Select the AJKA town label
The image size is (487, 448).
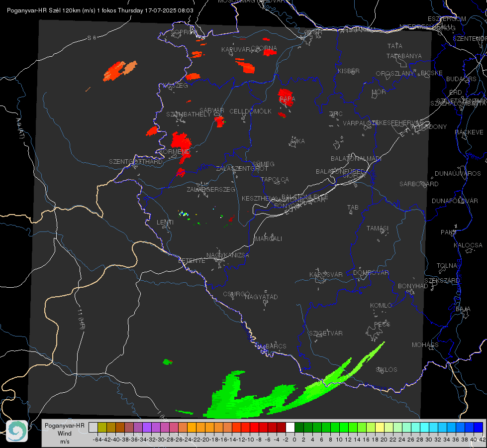tap(297, 141)
